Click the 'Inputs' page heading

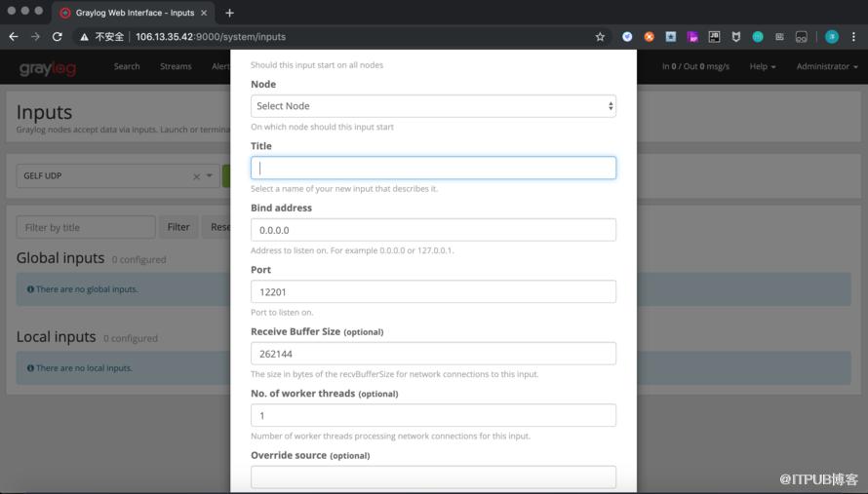click(44, 112)
